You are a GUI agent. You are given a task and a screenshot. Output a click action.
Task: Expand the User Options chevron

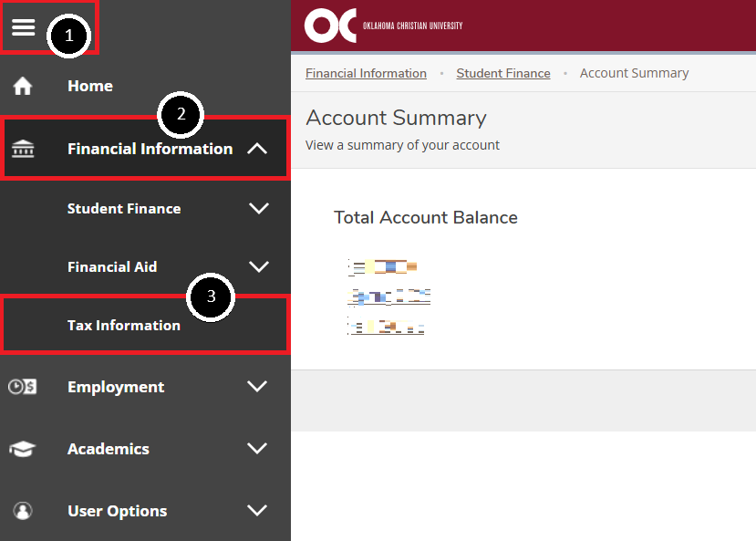tap(257, 510)
